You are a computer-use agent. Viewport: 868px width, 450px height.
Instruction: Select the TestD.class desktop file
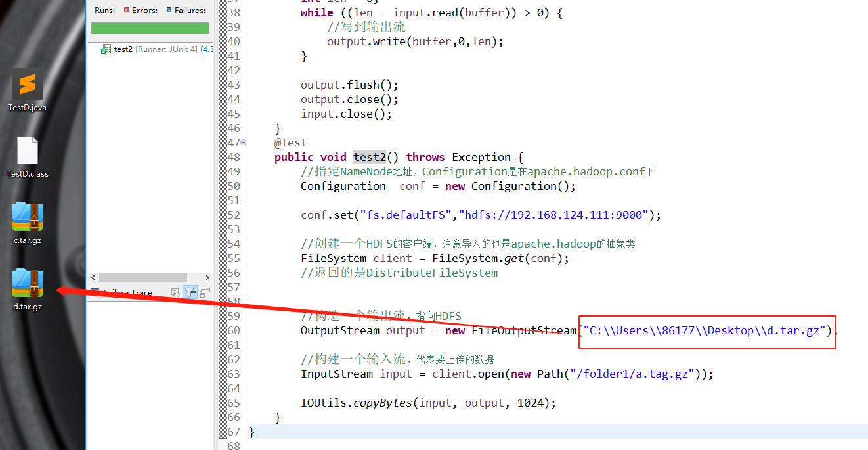coord(27,151)
